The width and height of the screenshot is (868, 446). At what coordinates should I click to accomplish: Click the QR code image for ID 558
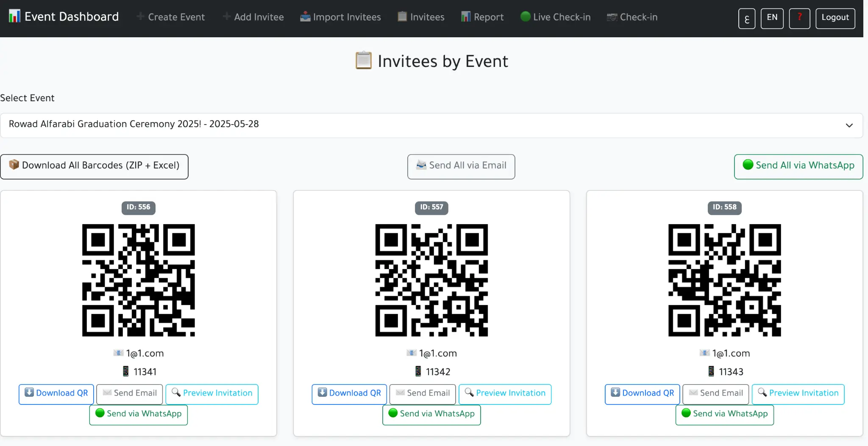pyautogui.click(x=724, y=280)
